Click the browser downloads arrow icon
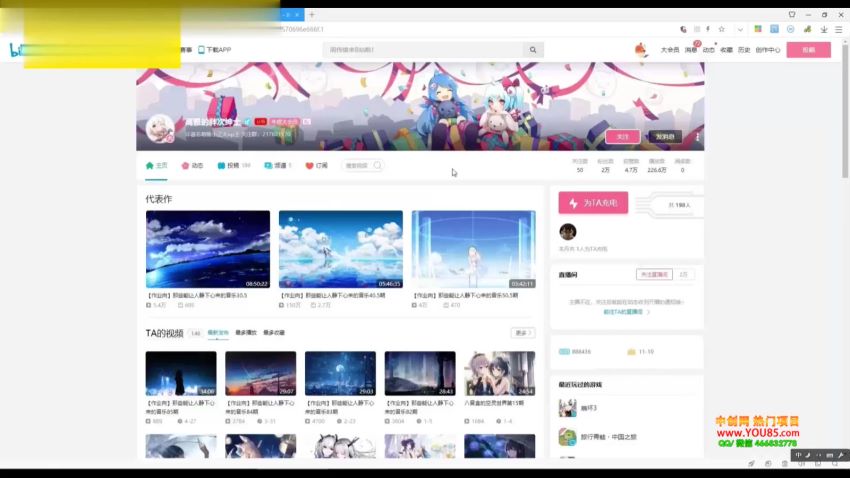 coord(824,29)
